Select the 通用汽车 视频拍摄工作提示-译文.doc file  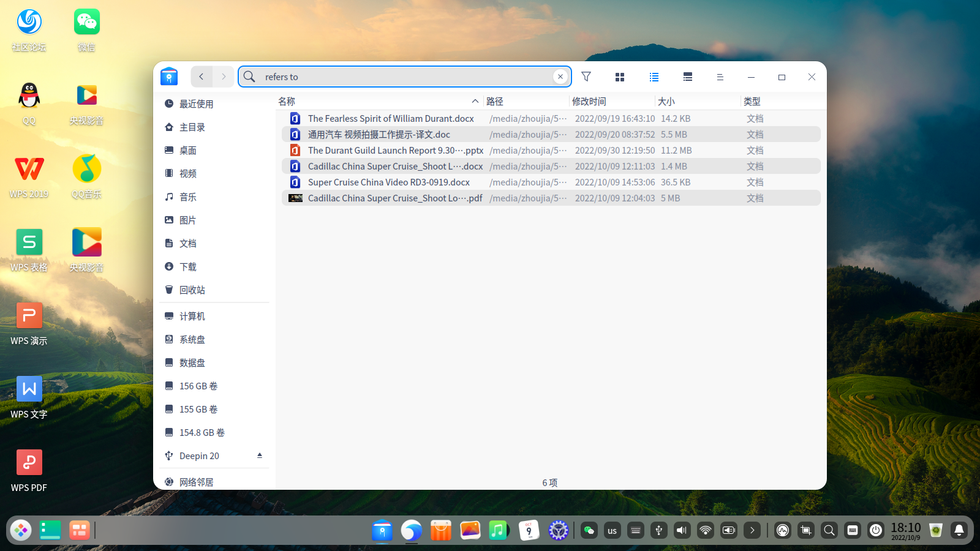551,135
